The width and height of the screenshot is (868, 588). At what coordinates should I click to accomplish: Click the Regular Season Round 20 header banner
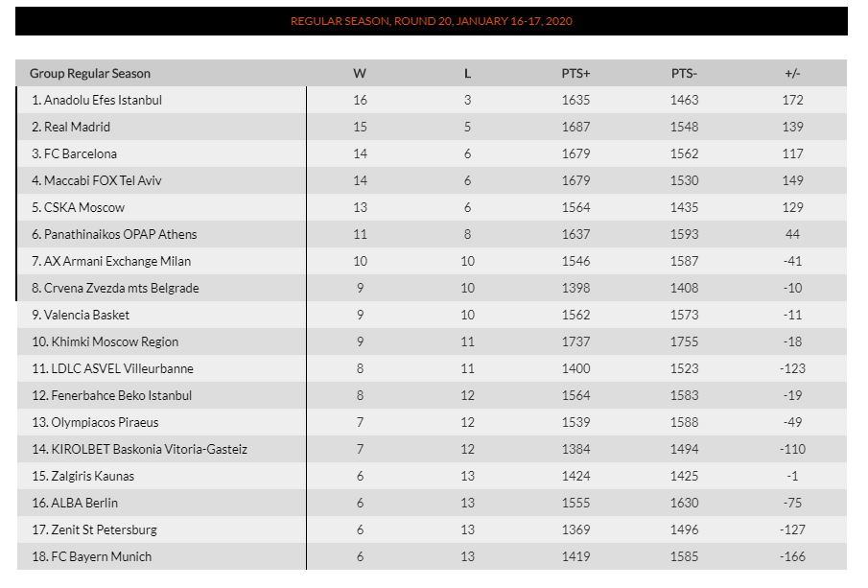click(432, 21)
